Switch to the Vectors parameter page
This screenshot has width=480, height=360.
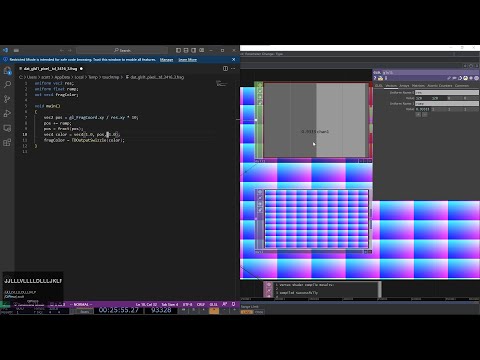[391, 86]
